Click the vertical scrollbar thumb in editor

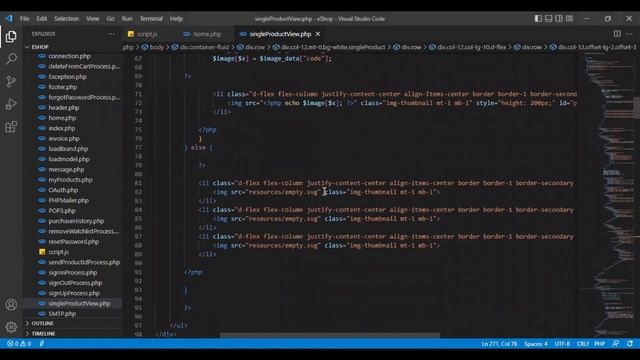tap(636, 108)
